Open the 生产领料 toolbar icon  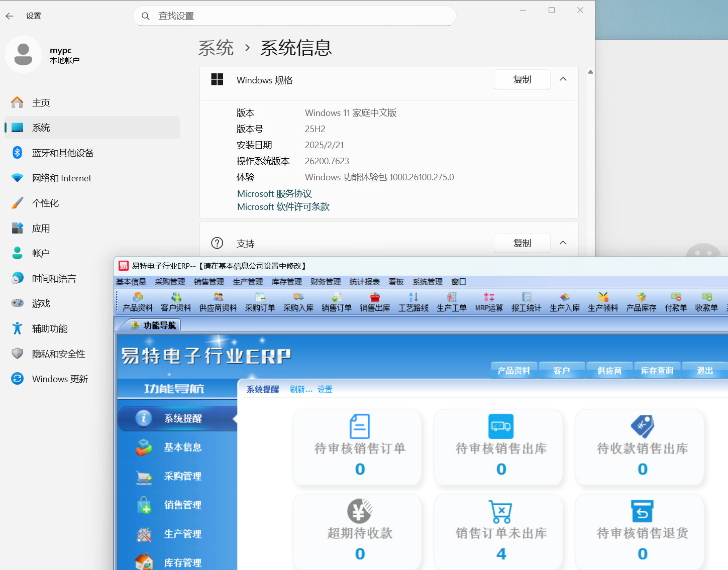(x=603, y=302)
